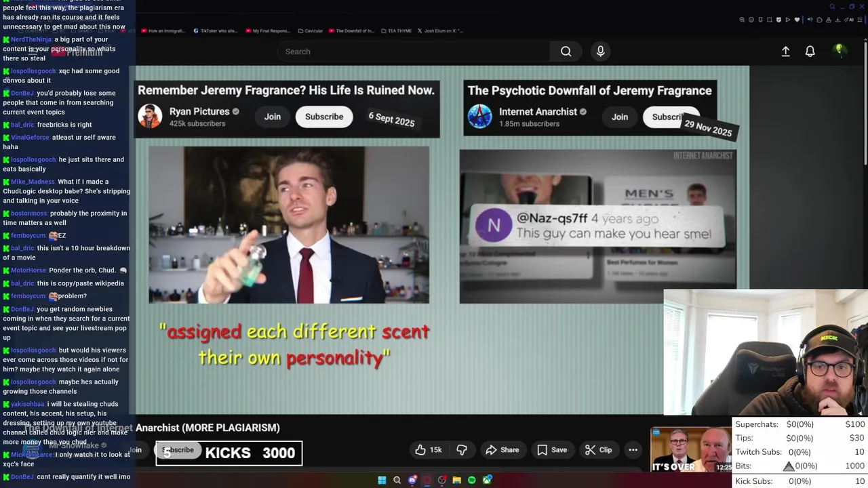Bookmark page with the heart icon
The image size is (868, 488).
tap(797, 20)
